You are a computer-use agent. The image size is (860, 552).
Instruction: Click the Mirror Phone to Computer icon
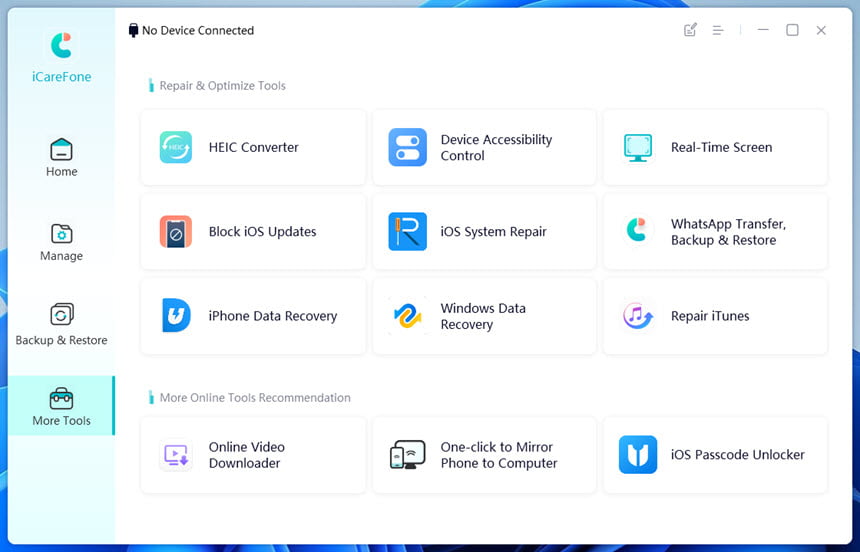coord(408,455)
